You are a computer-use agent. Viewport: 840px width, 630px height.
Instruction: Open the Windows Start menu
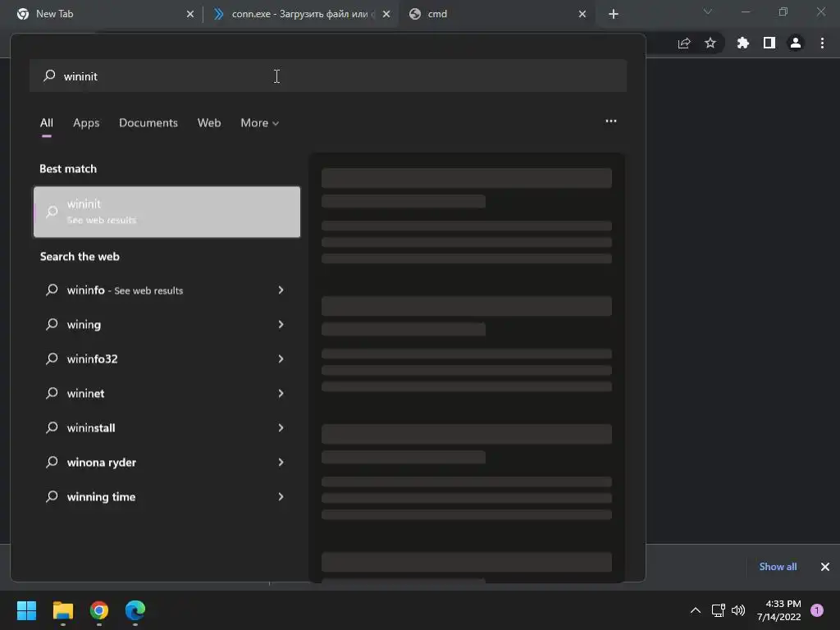pyautogui.click(x=26, y=610)
